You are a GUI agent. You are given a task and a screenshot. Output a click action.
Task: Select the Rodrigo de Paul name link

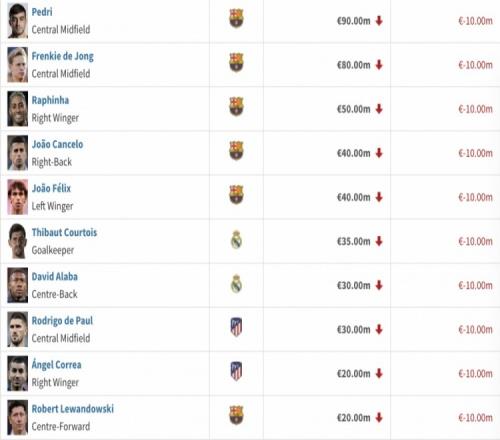coord(62,321)
